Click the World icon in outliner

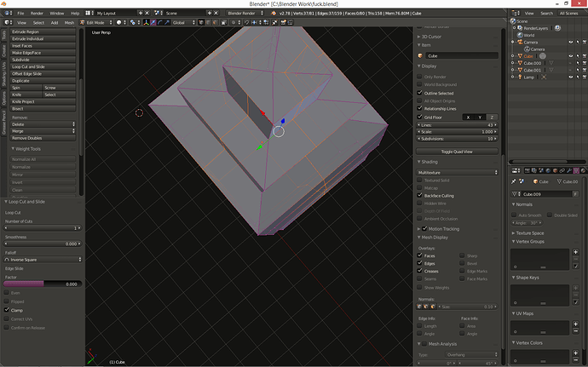tap(519, 34)
